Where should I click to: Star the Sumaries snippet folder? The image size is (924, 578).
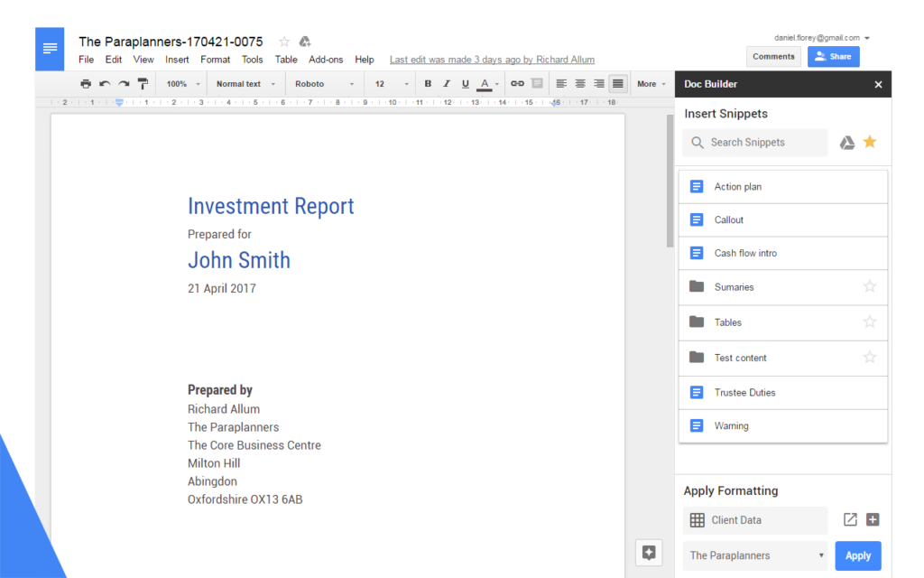(869, 285)
